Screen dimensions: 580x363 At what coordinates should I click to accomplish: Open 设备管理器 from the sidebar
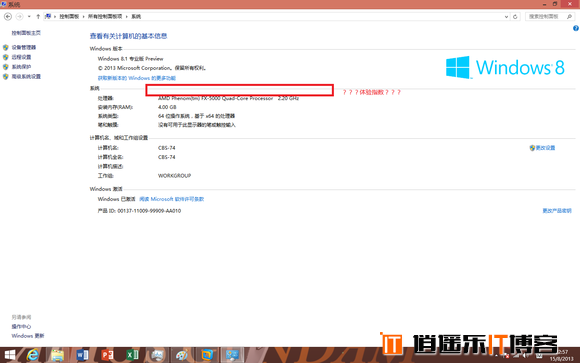[24, 47]
